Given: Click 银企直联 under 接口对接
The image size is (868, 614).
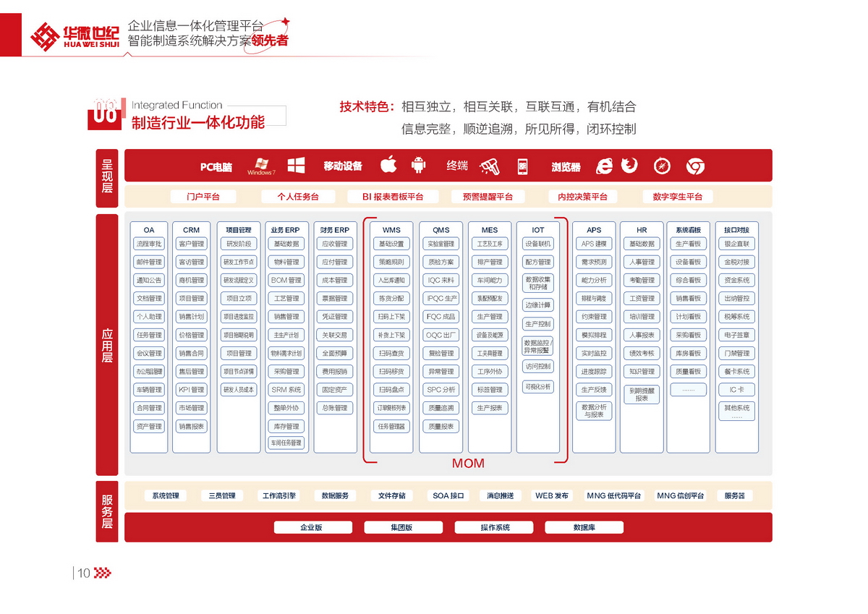Looking at the screenshot, I should 736,244.
